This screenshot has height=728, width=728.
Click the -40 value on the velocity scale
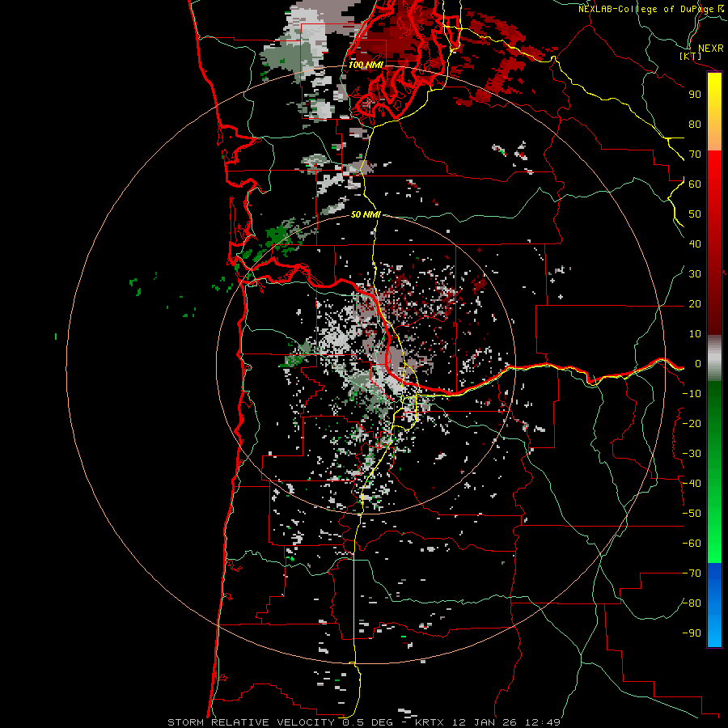pos(692,484)
